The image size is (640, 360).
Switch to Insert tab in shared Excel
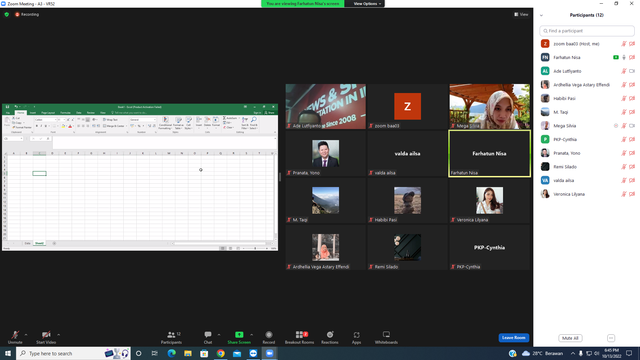pyautogui.click(x=33, y=113)
